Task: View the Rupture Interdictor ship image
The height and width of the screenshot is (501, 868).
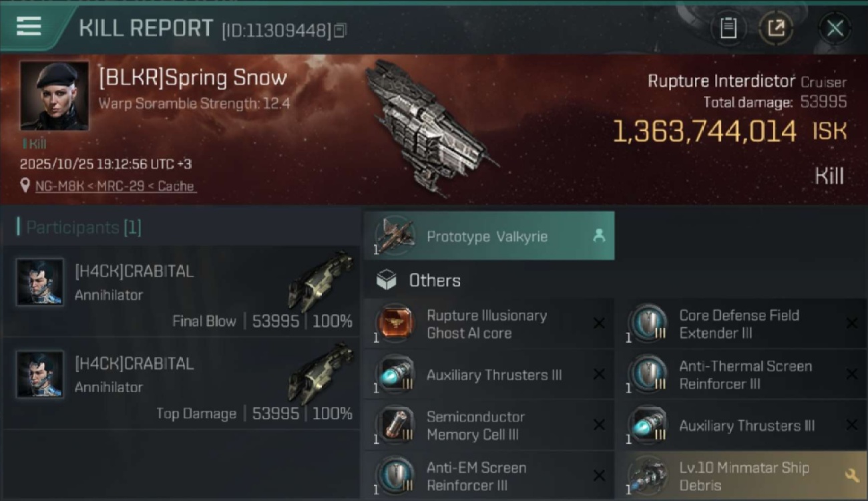Action: coord(431,127)
